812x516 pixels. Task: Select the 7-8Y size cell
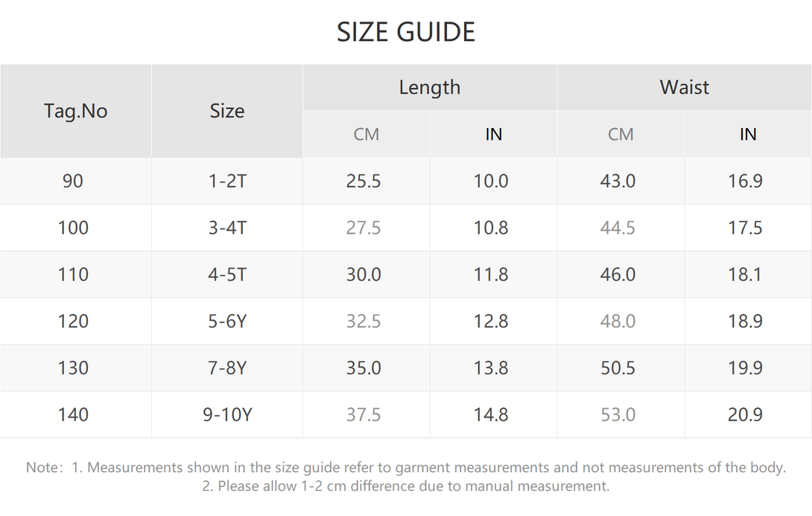coord(226,368)
